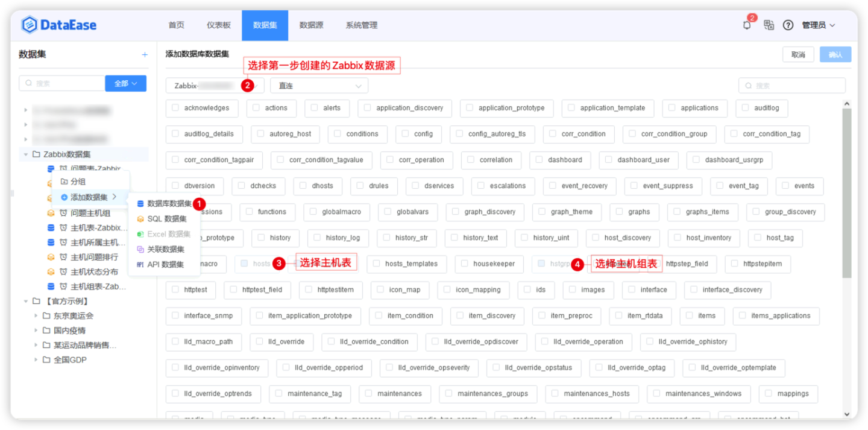Select the 主机问题排行 dataset
This screenshot has width=868, height=430.
point(94,258)
